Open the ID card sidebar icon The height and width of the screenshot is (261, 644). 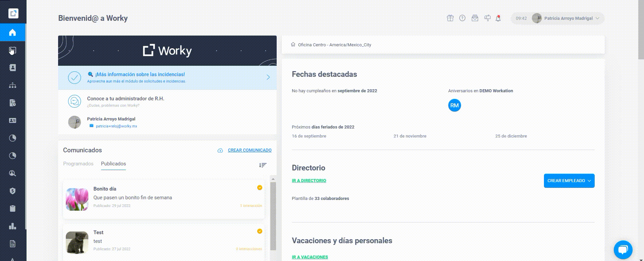pos(12,120)
